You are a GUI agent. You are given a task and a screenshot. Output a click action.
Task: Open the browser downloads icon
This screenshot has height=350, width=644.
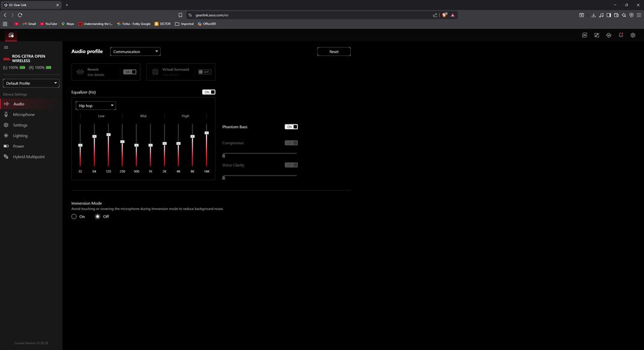[593, 15]
